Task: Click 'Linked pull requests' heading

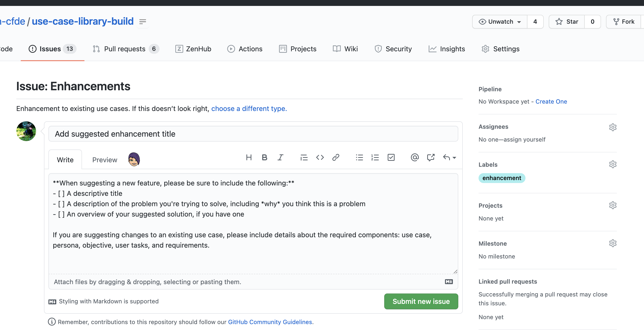Action: (x=507, y=282)
